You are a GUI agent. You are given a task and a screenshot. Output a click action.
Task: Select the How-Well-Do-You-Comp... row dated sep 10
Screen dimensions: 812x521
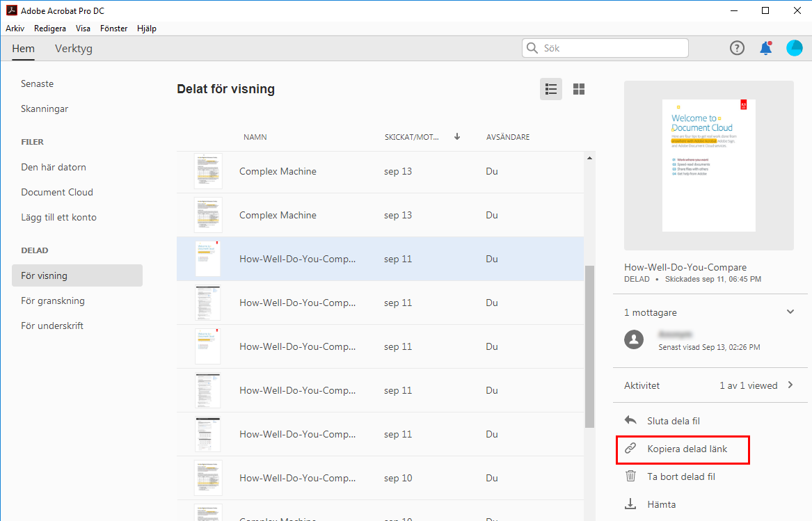380,478
